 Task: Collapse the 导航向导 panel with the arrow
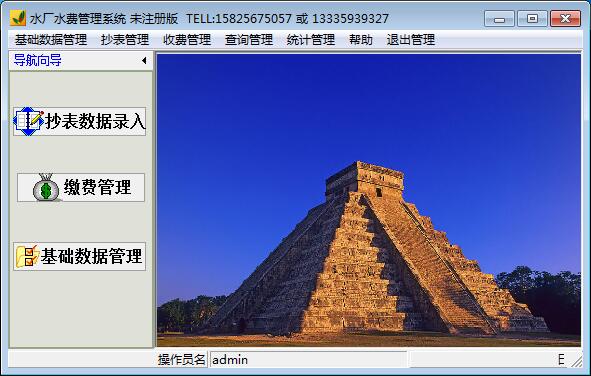(x=144, y=60)
